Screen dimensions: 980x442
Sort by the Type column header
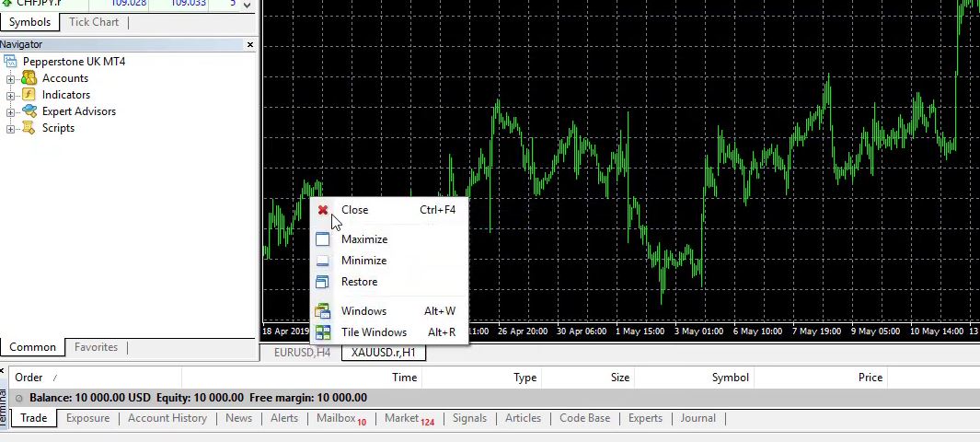click(482, 378)
